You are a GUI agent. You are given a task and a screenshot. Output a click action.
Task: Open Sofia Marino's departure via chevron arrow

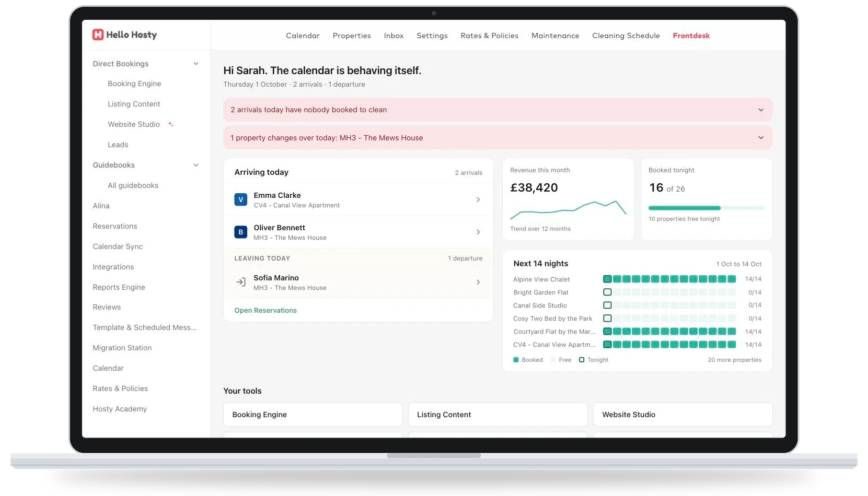click(478, 282)
